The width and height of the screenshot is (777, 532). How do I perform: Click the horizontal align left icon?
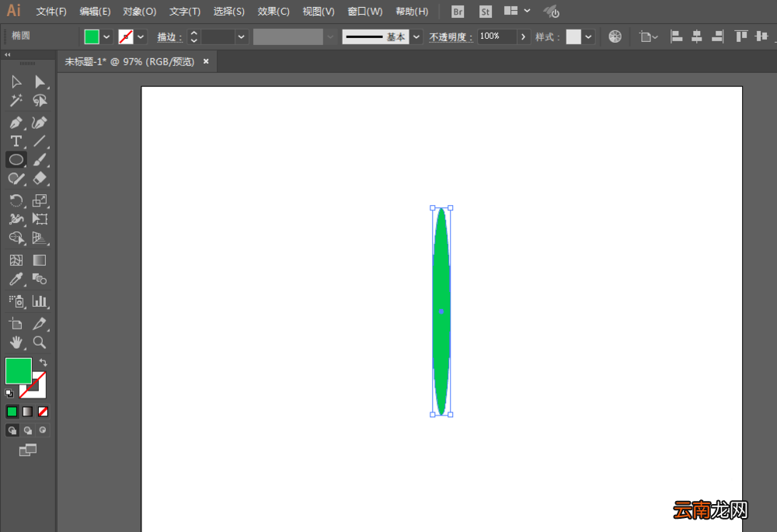click(677, 37)
